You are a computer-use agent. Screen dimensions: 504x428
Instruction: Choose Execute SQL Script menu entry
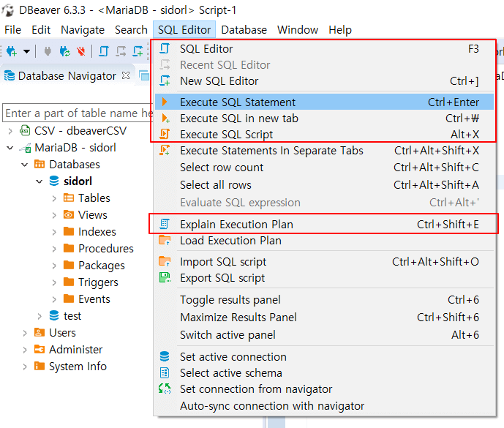[324, 134]
